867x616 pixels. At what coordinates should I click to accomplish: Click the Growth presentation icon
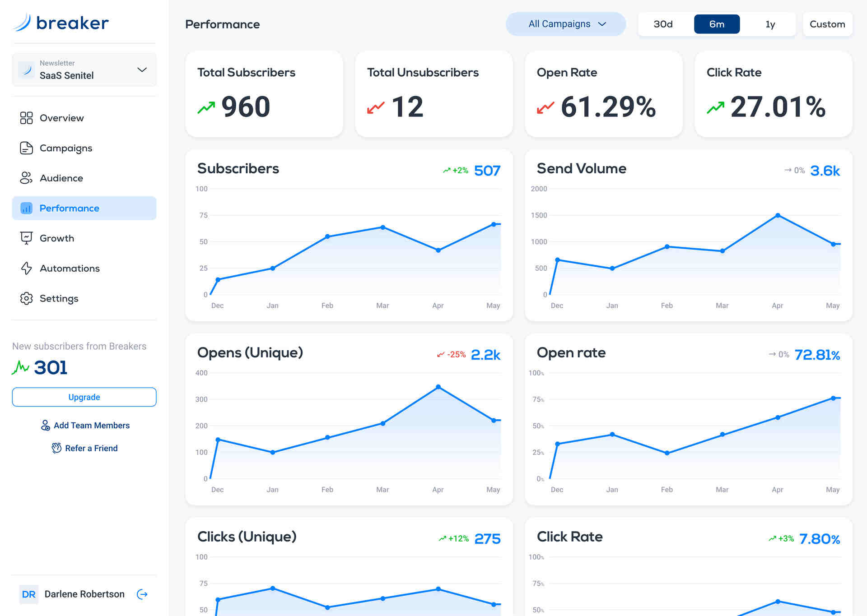(26, 238)
